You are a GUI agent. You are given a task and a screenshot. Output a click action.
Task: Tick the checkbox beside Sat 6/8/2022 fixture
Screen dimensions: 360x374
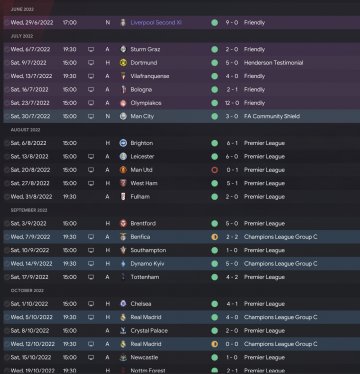7,143
